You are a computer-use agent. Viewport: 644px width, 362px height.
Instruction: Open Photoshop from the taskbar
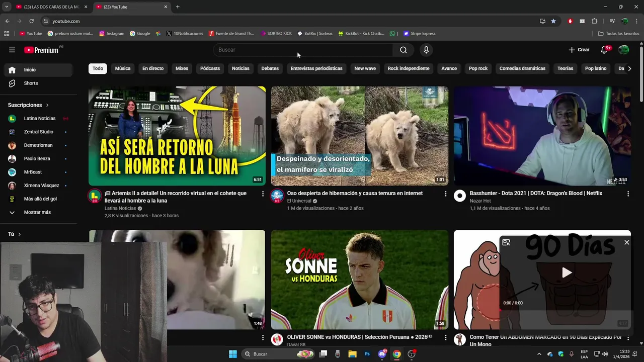[x=367, y=354]
